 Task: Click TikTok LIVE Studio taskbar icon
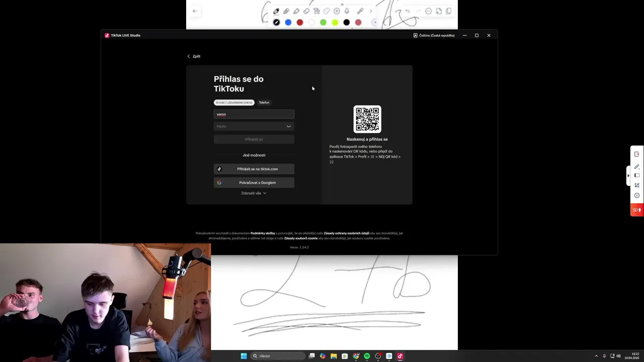click(x=400, y=356)
